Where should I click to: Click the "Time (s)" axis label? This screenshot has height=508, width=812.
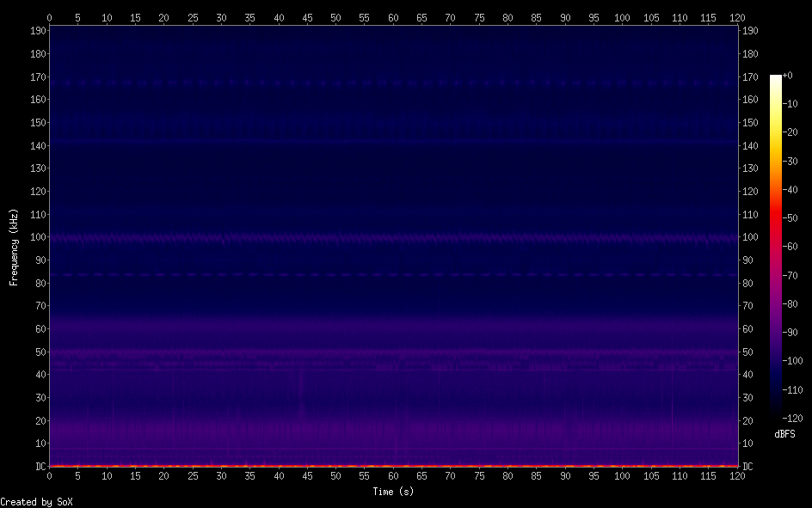394,492
